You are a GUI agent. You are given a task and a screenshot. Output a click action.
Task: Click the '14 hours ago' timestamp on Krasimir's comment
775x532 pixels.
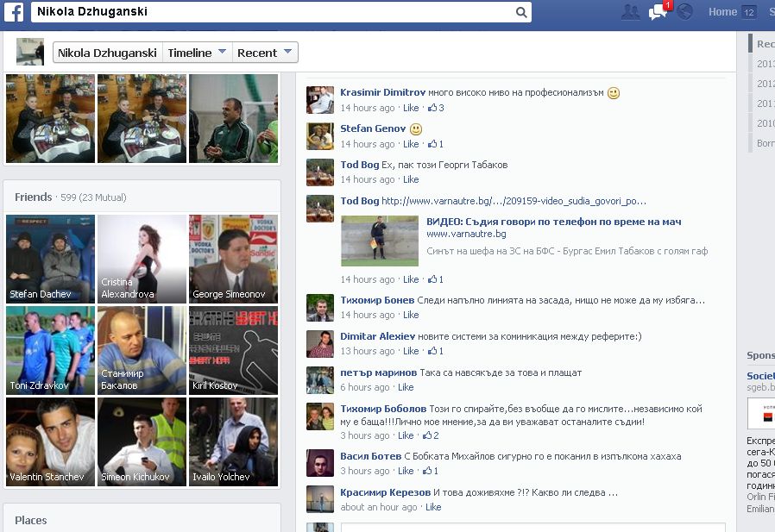(x=368, y=108)
